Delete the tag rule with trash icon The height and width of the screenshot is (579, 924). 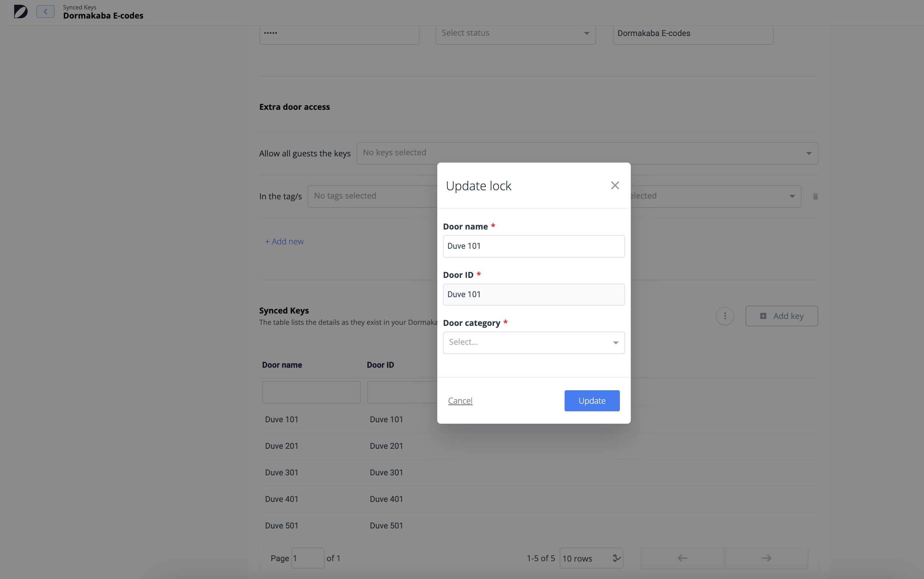[815, 196]
